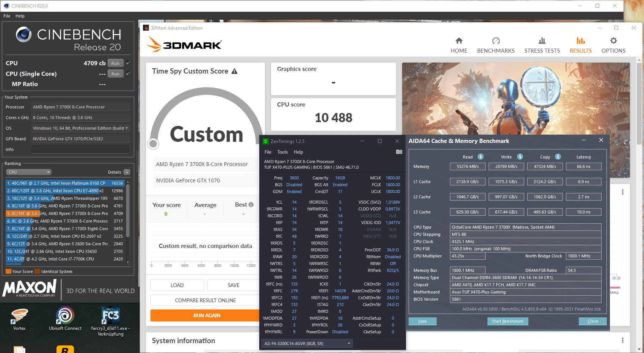
Task: Click the Memory Read 53276 MB/s value
Action: 467,166
